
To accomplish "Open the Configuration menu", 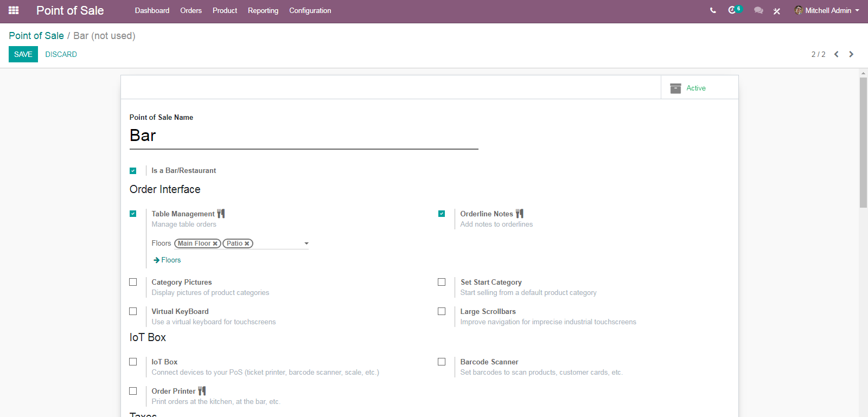I will pos(310,10).
